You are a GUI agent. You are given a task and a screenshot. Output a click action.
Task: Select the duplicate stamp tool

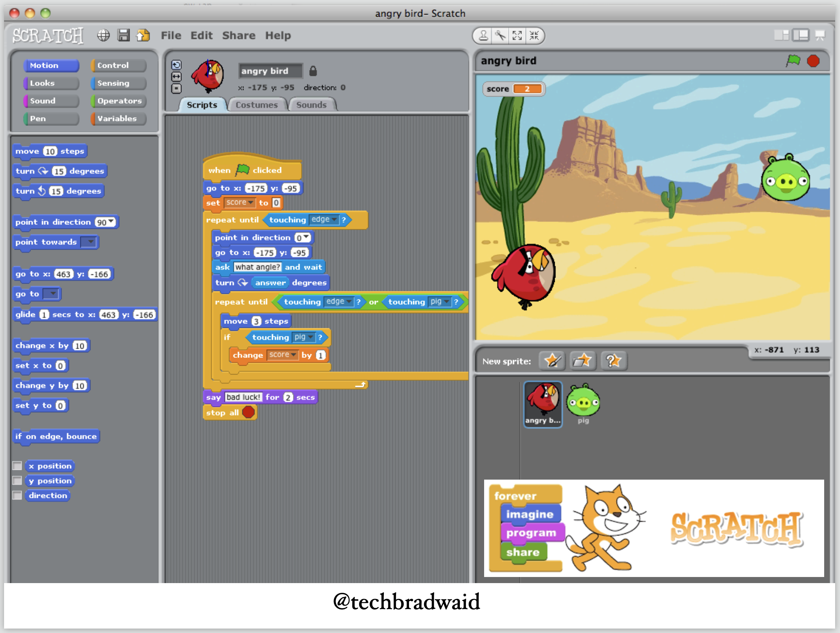(x=483, y=36)
